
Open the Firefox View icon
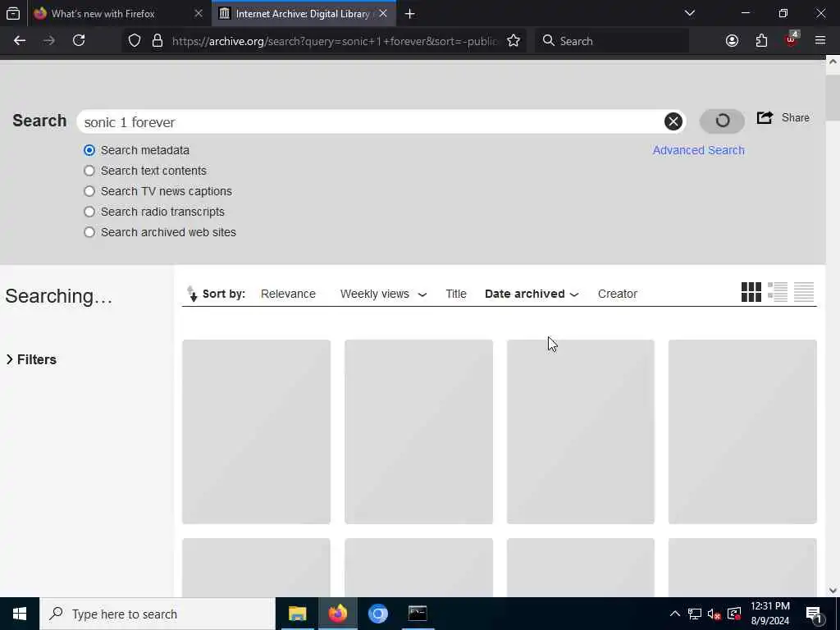point(13,13)
